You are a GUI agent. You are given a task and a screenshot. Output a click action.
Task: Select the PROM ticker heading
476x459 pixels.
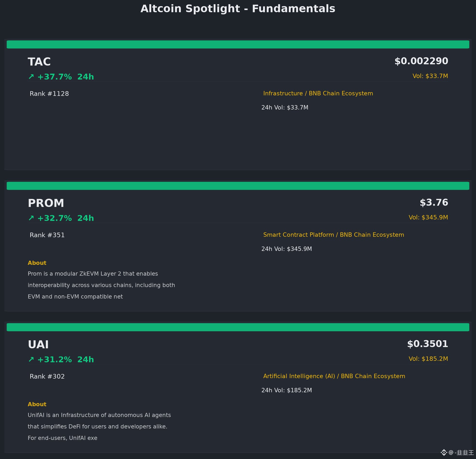tap(46, 203)
